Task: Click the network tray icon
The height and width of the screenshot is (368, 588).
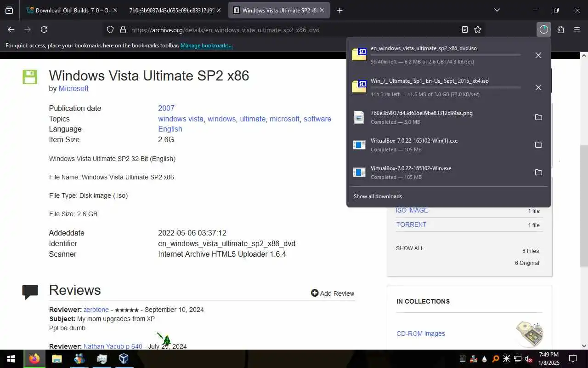Action: 517,359
